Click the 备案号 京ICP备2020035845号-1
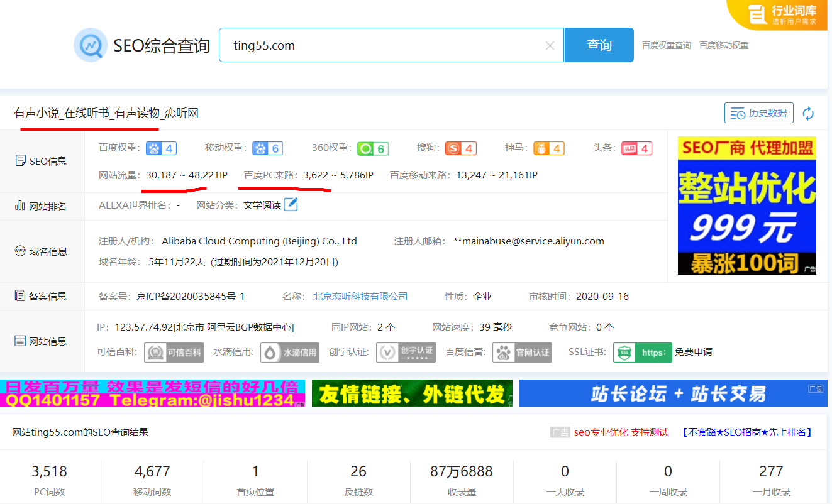This screenshot has width=832, height=504. click(x=191, y=296)
